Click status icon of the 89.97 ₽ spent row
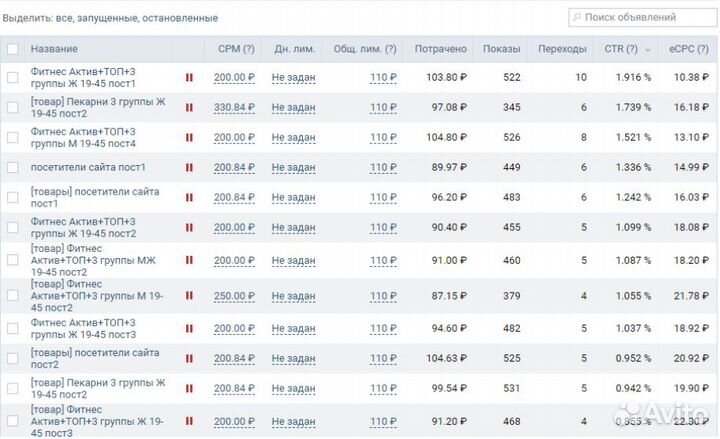Viewport: 720px width, 439px height. [x=189, y=167]
